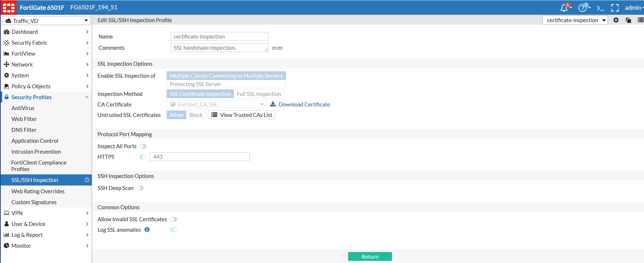Click the Network icon in sidebar

click(7, 65)
